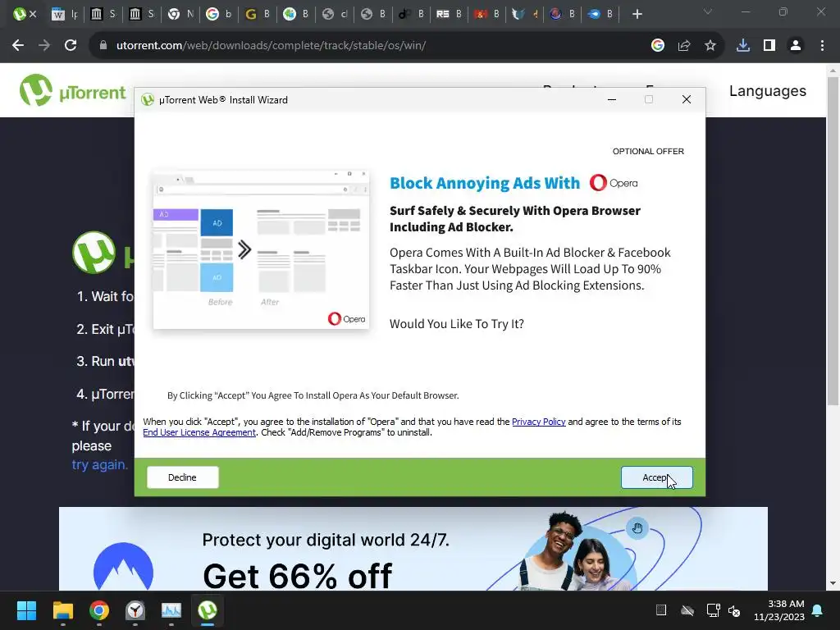This screenshot has height=630, width=840.
Task: Click the µTorrent logo in the site header
Action: pyautogui.click(x=72, y=90)
